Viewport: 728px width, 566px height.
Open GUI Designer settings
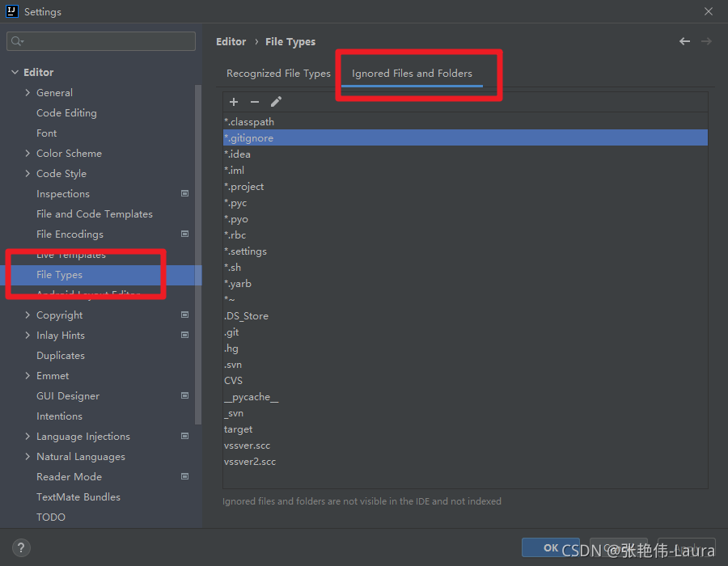[x=68, y=395]
